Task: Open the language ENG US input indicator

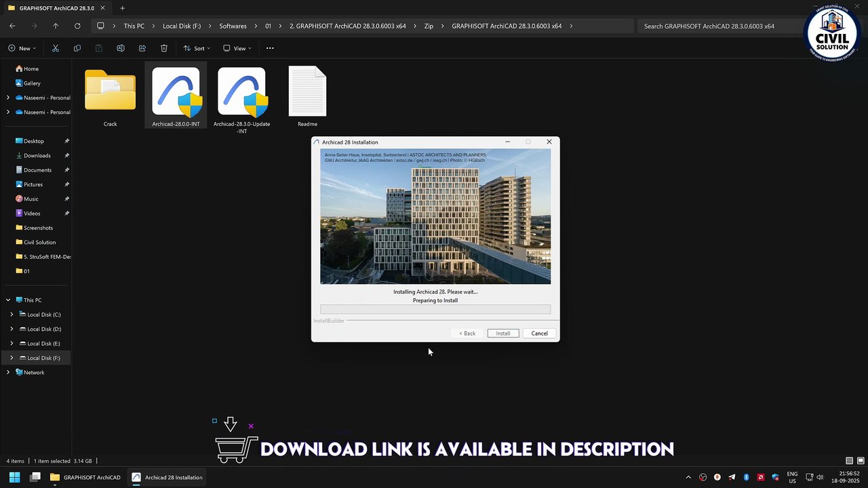Action: (x=792, y=477)
